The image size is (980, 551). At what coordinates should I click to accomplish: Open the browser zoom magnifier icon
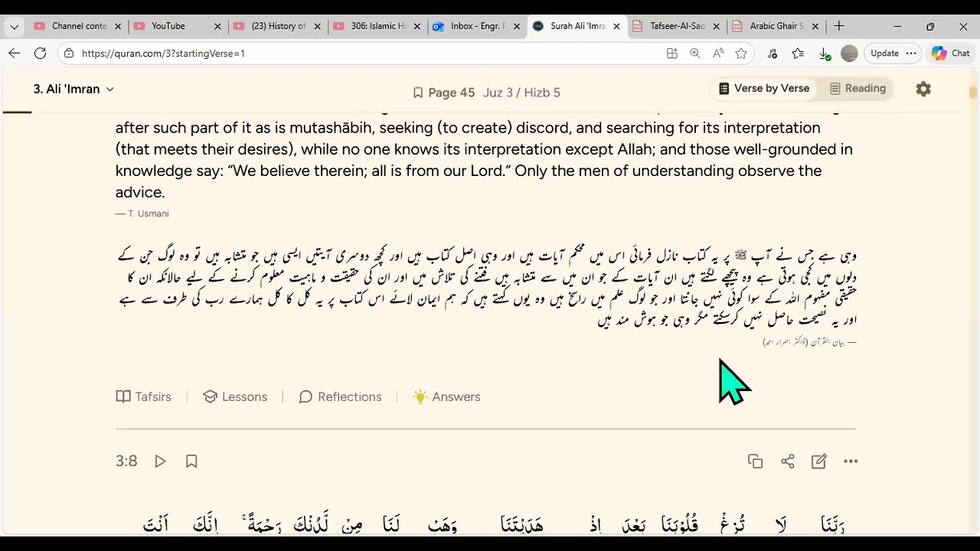tap(695, 54)
